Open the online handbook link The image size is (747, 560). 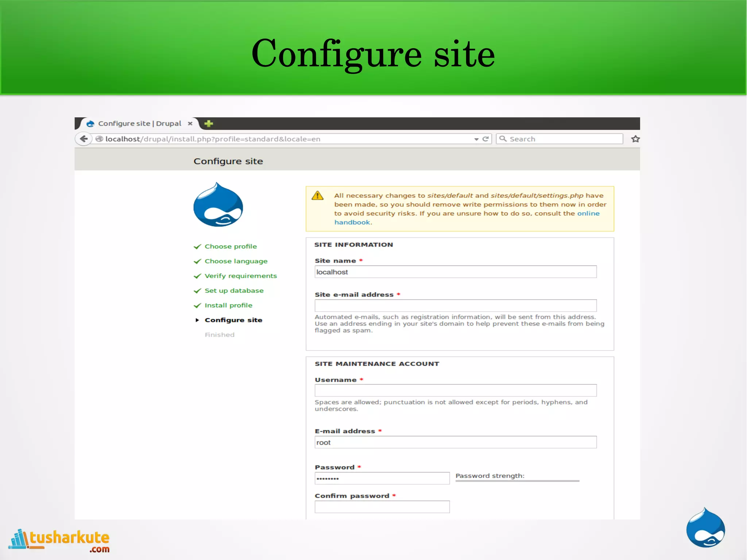click(x=588, y=213)
